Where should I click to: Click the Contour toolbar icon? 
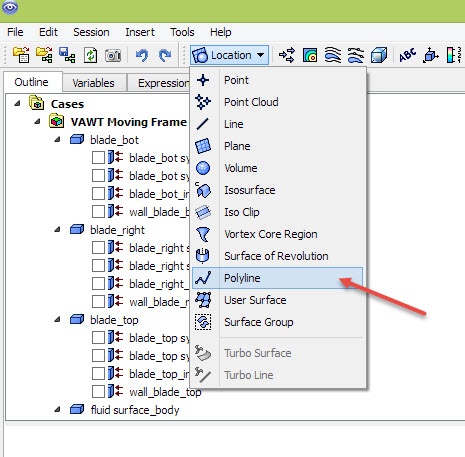click(x=310, y=55)
